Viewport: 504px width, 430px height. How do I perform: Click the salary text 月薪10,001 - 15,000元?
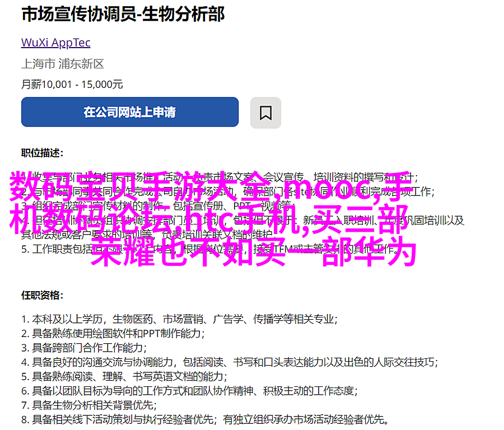[72, 85]
